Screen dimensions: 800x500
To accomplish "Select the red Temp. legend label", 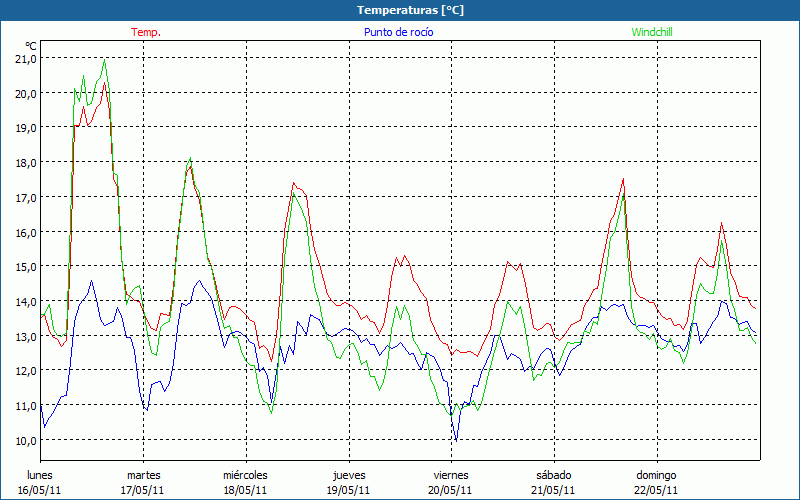I will click(x=145, y=32).
